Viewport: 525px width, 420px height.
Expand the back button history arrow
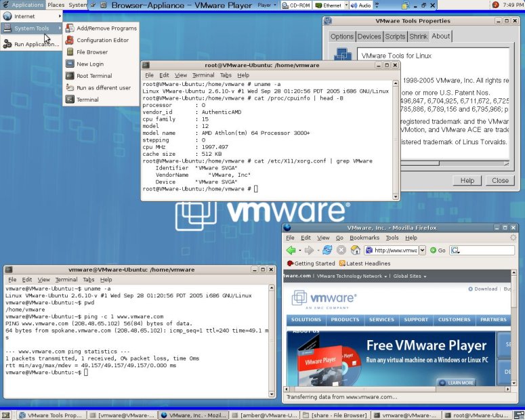[300, 250]
